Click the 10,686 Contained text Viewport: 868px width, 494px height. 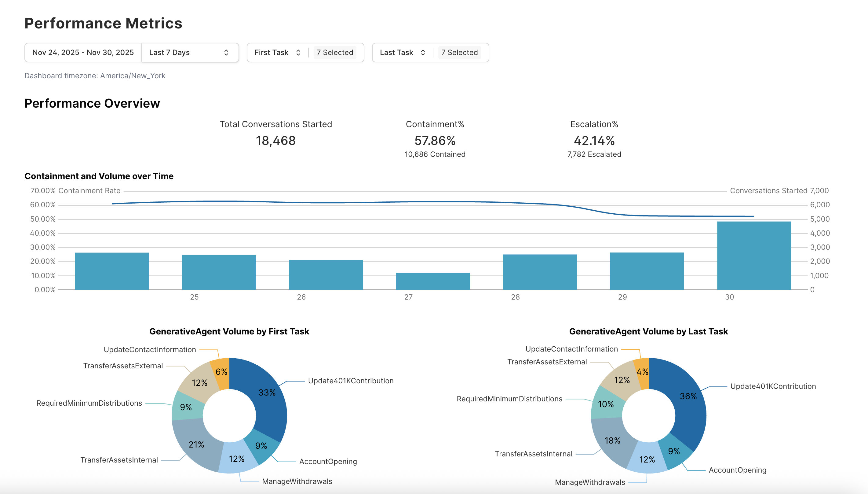coord(435,154)
